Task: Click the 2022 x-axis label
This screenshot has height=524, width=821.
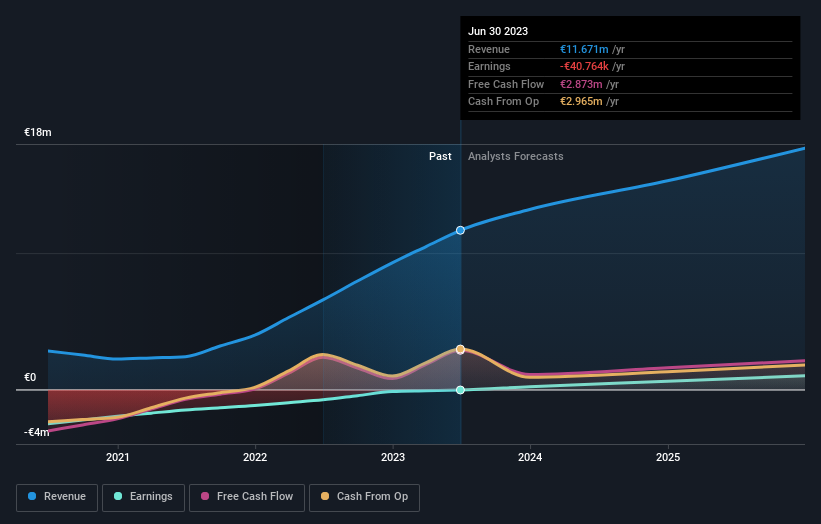Action: coord(255,458)
